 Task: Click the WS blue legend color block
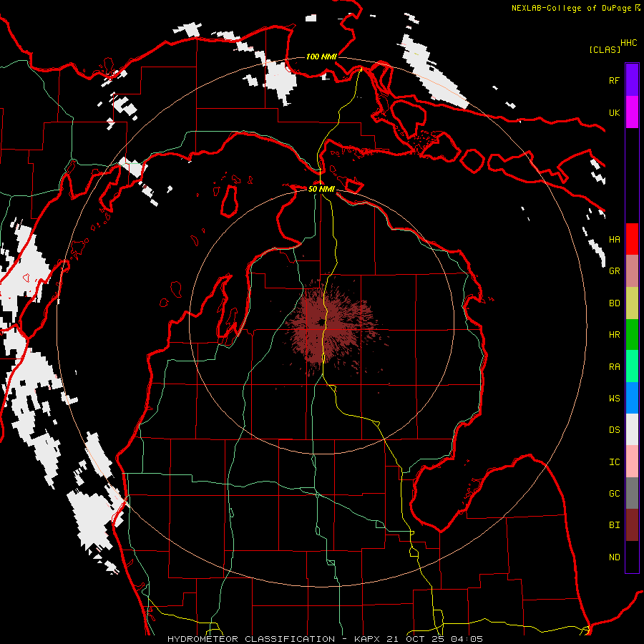(632, 398)
